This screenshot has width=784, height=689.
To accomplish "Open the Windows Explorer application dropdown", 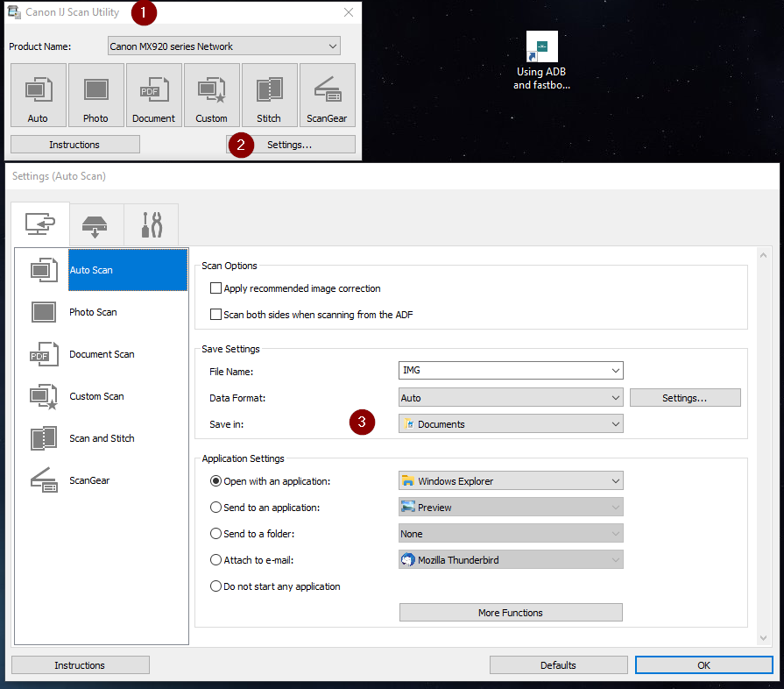I will 511,481.
